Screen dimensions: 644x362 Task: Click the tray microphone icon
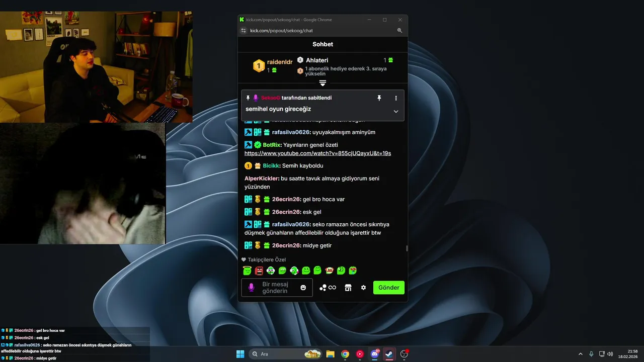point(591,354)
